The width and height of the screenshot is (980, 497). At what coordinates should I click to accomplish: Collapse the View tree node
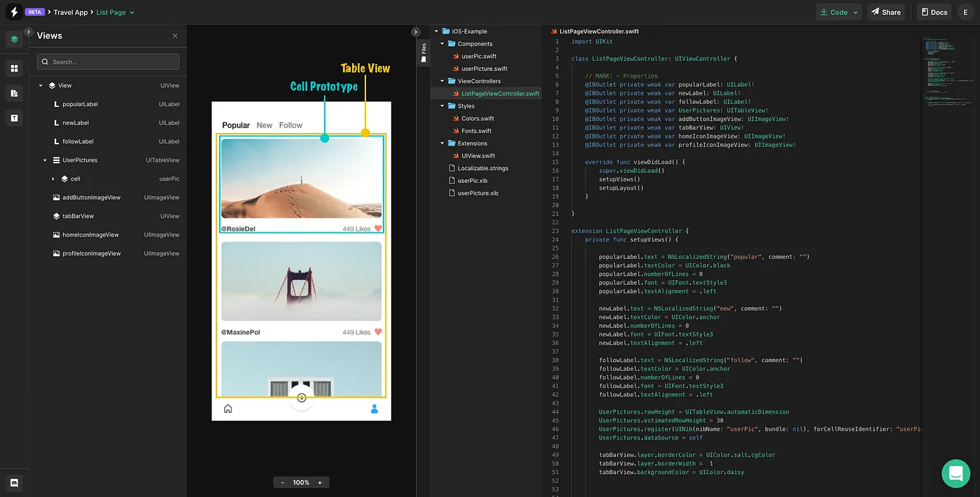[x=41, y=85]
